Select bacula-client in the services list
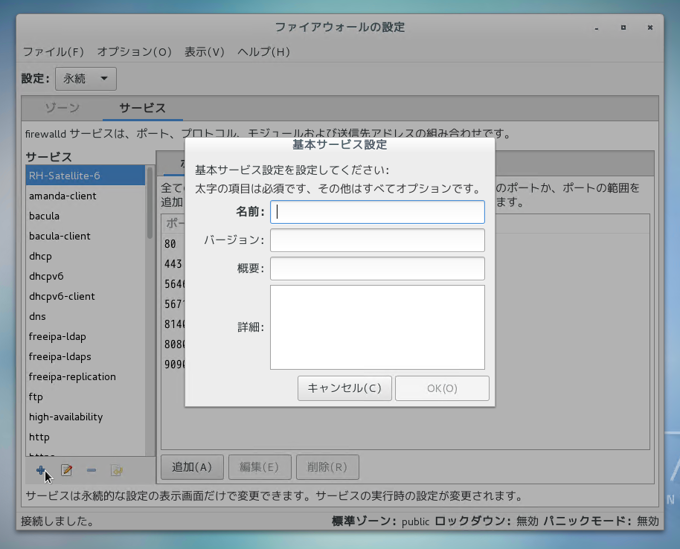The image size is (680, 549). point(85,236)
